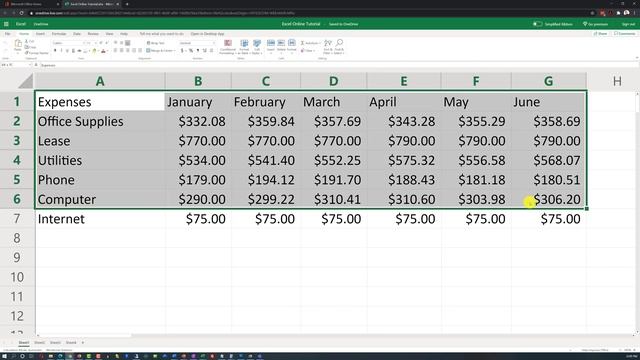Screen dimensions: 640x360
Task: Select the Internet cell in row 7
Action: pyautogui.click(x=100, y=219)
